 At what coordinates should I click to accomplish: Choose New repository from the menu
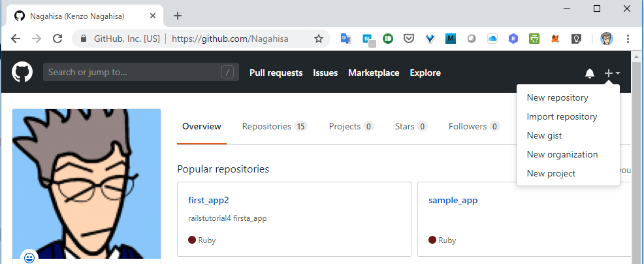557,98
